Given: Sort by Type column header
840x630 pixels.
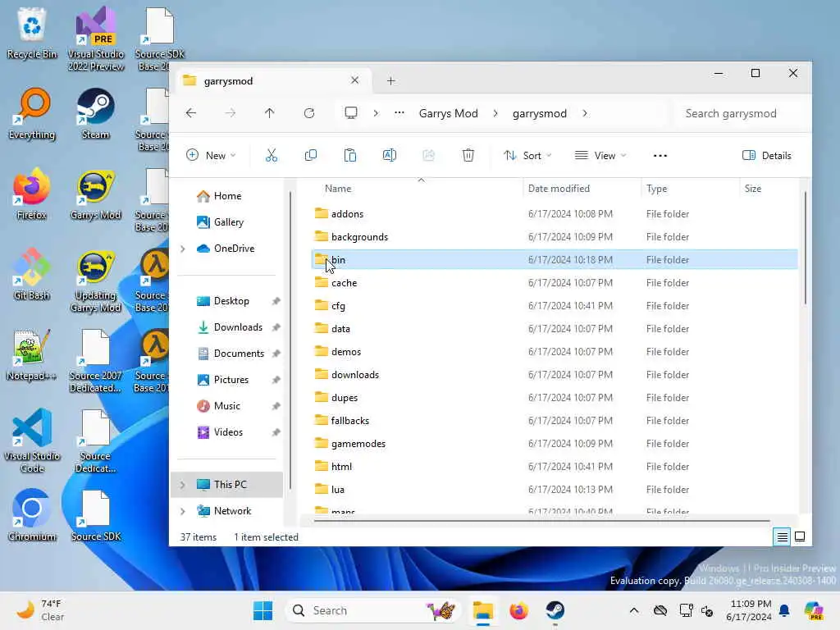Looking at the screenshot, I should (x=657, y=189).
